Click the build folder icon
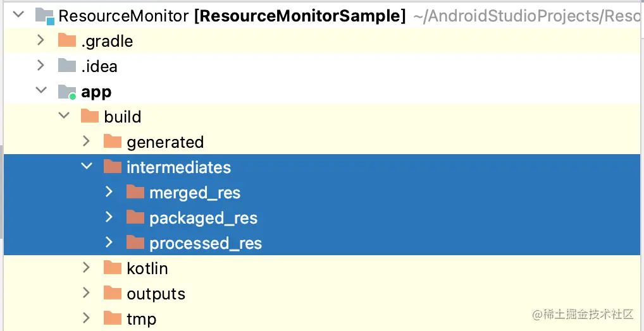This screenshot has height=331, width=644. [x=90, y=117]
